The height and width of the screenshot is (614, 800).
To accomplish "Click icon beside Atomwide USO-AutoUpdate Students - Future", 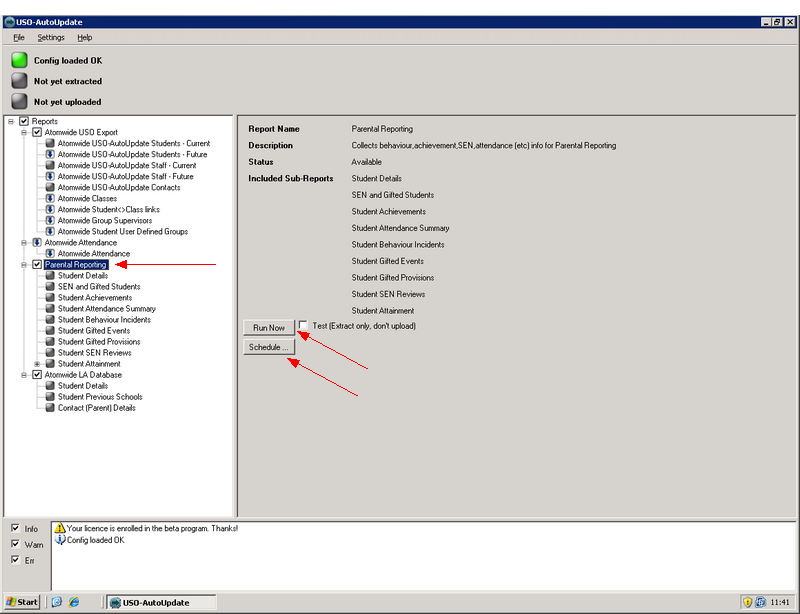I will (x=50, y=154).
